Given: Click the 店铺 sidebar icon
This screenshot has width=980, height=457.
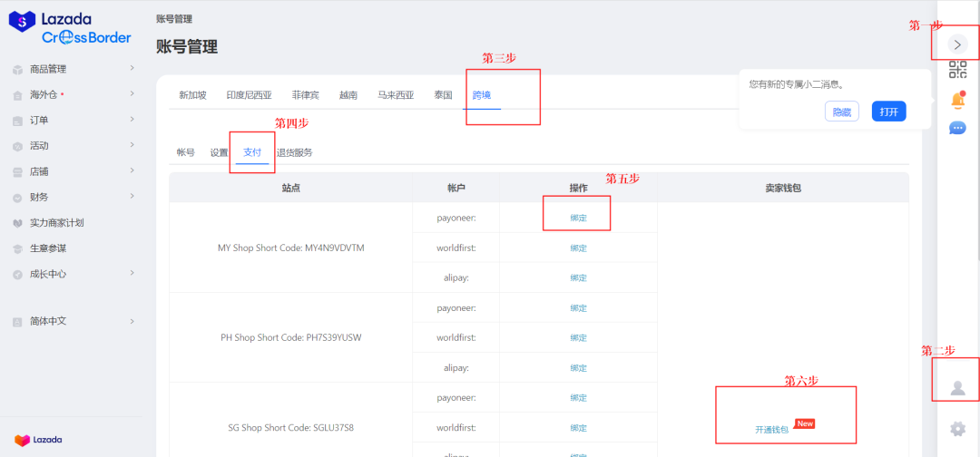Looking at the screenshot, I should [x=18, y=171].
